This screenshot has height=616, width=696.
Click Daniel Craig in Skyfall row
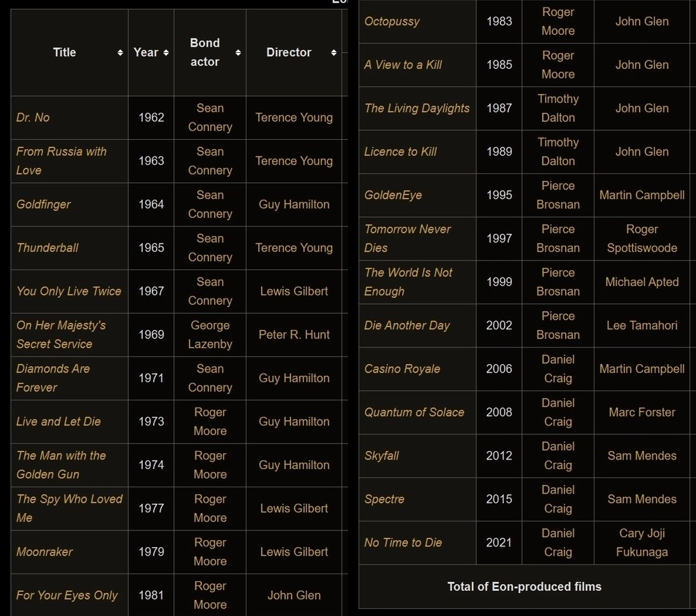(558, 456)
